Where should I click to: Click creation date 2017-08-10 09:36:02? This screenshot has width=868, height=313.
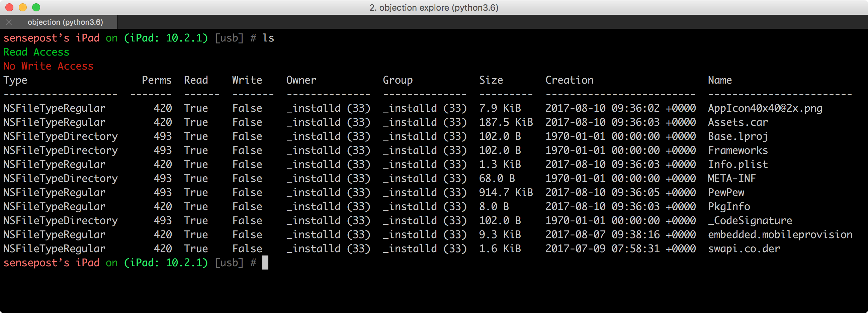pos(602,108)
